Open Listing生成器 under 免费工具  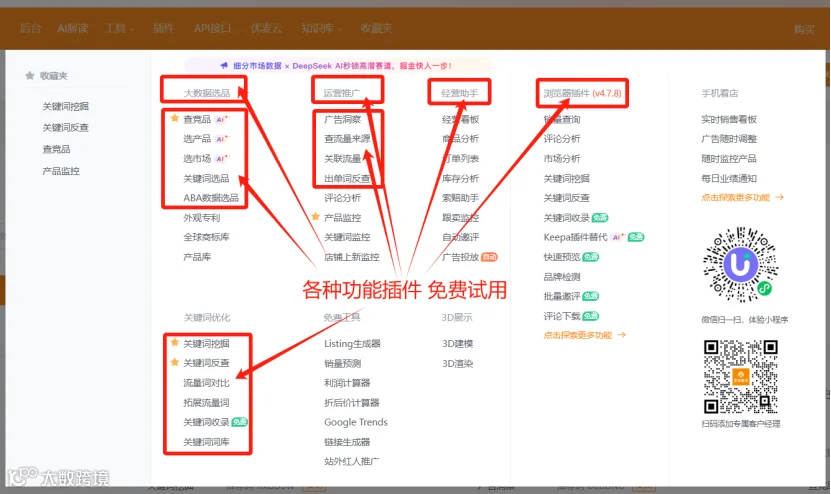(x=352, y=343)
